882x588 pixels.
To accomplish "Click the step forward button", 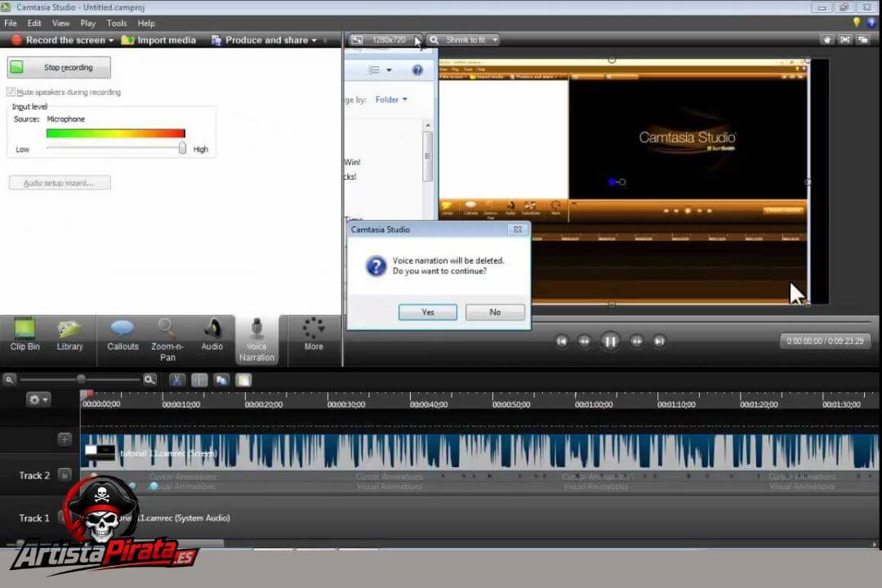I will pyautogui.click(x=636, y=341).
